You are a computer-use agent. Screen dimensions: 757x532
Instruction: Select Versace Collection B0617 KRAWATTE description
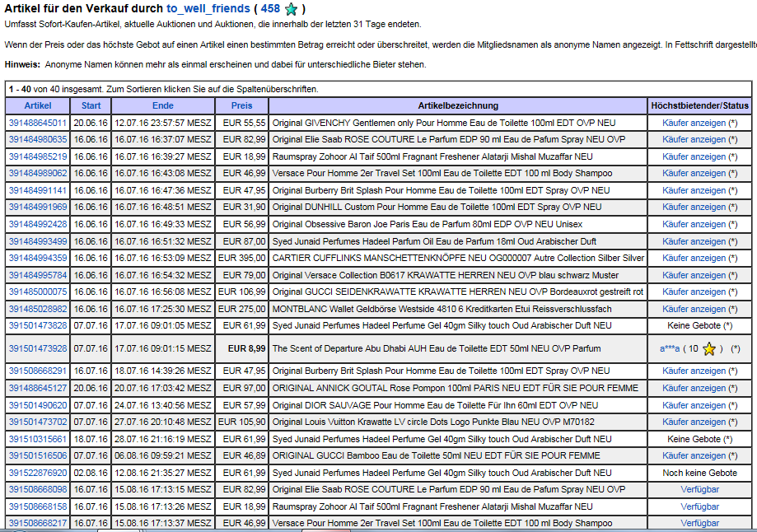click(x=445, y=275)
